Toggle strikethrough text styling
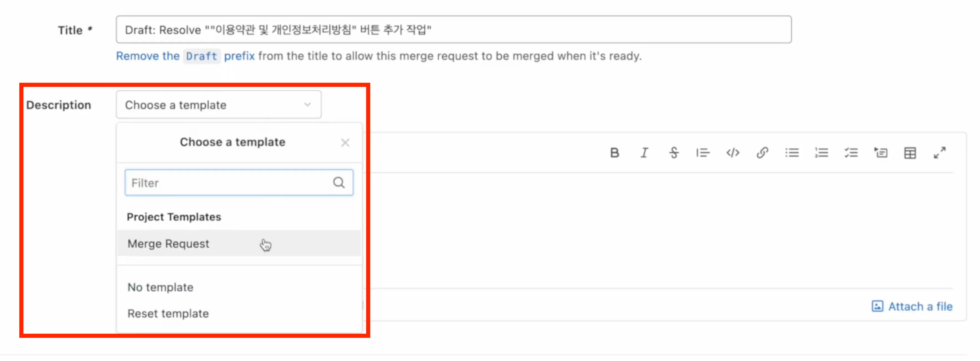 tap(673, 153)
